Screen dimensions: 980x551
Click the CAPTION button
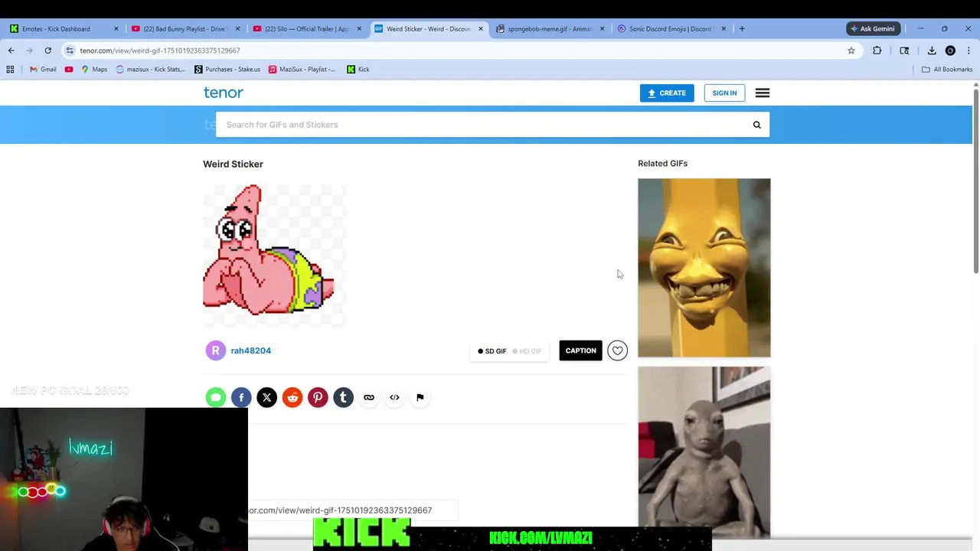coord(580,350)
